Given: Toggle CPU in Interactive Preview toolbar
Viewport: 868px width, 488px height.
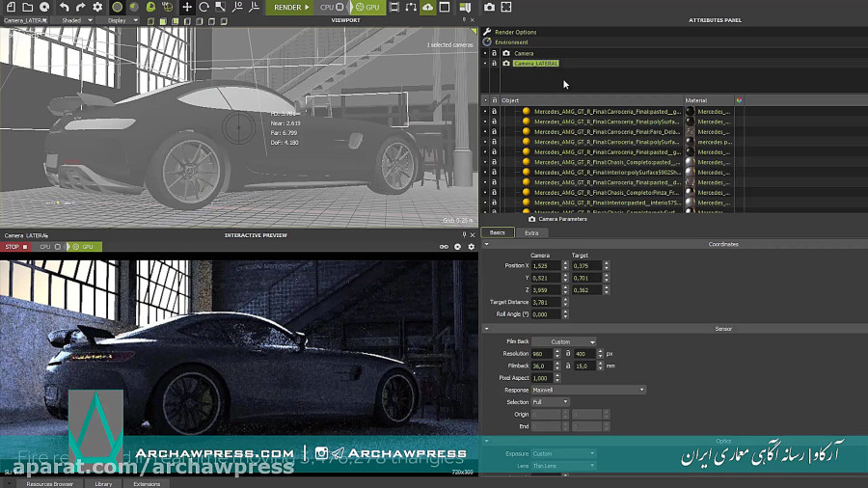Looking at the screenshot, I should tap(50, 247).
